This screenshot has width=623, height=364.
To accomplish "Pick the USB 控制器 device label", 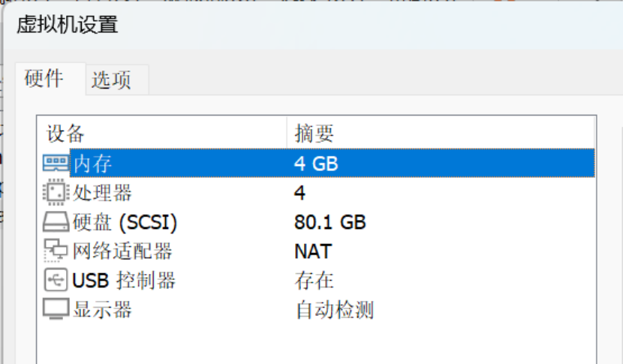I will [x=124, y=280].
